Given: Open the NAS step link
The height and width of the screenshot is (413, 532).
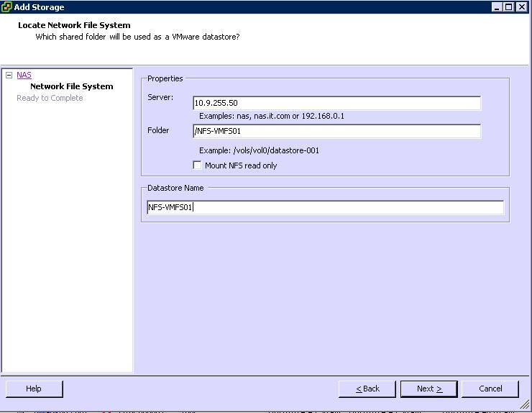Looking at the screenshot, I should pyautogui.click(x=24, y=75).
